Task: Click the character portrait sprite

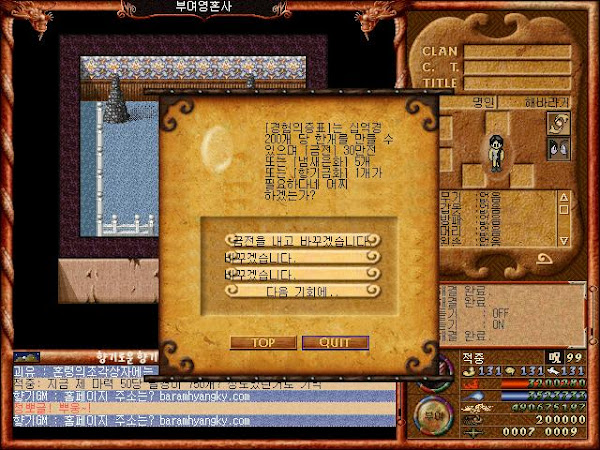Action: 494,151
